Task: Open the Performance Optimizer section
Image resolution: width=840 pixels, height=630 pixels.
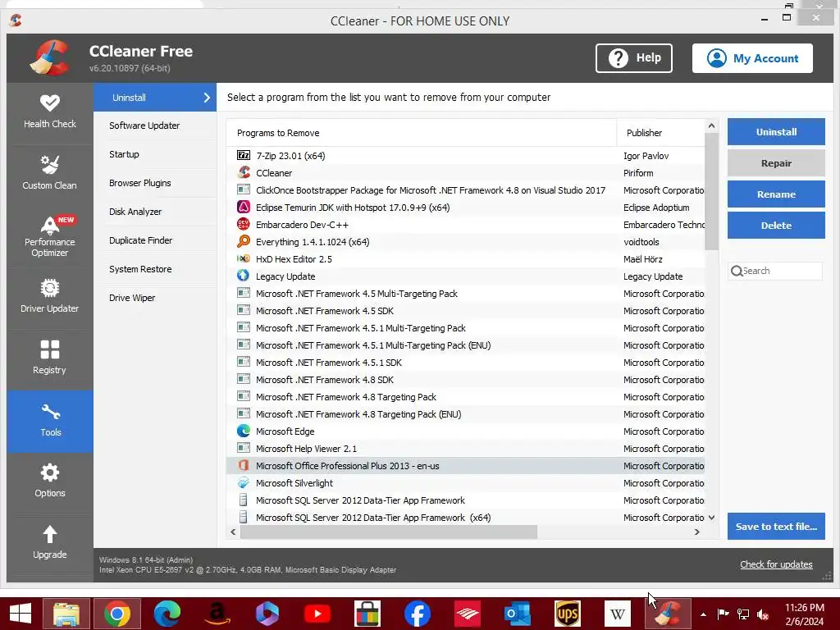Action: click(50, 236)
